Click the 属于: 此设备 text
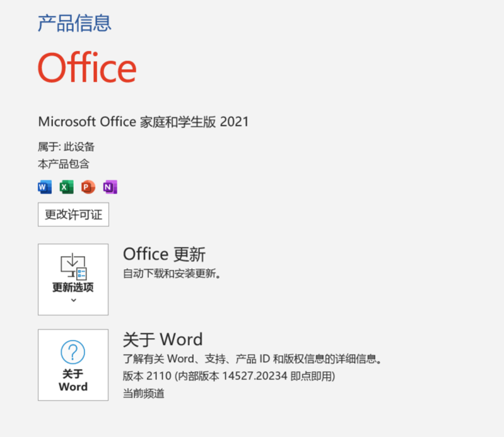The image size is (504, 437). tap(66, 147)
